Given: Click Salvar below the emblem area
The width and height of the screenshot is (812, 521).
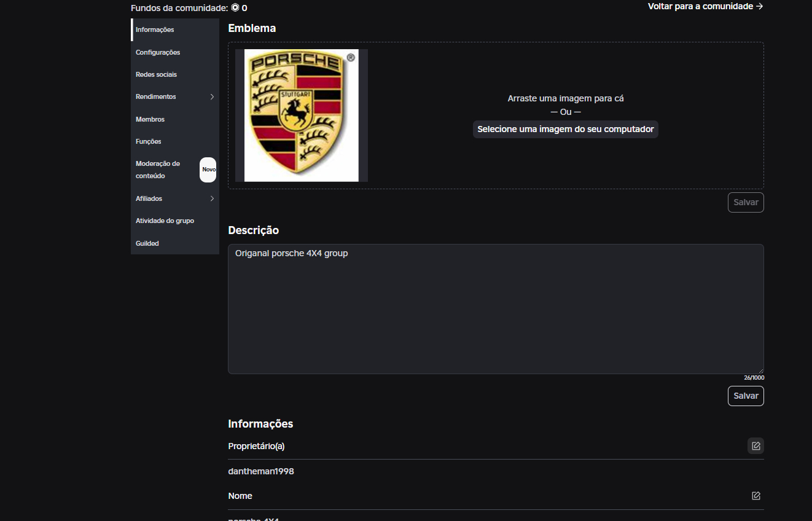Looking at the screenshot, I should [x=746, y=203].
